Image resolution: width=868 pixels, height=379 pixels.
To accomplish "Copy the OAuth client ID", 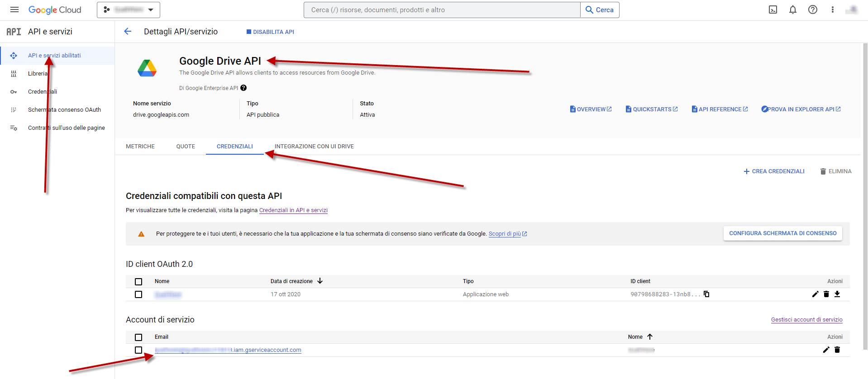I will pos(706,294).
